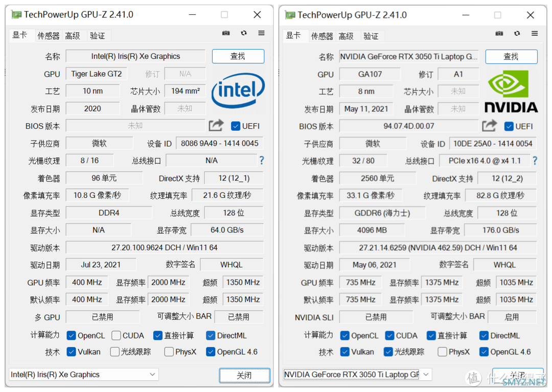Toggle PhysX checkbox in Intel window
Screen dimensions: 552x392
pyautogui.click(x=169, y=352)
